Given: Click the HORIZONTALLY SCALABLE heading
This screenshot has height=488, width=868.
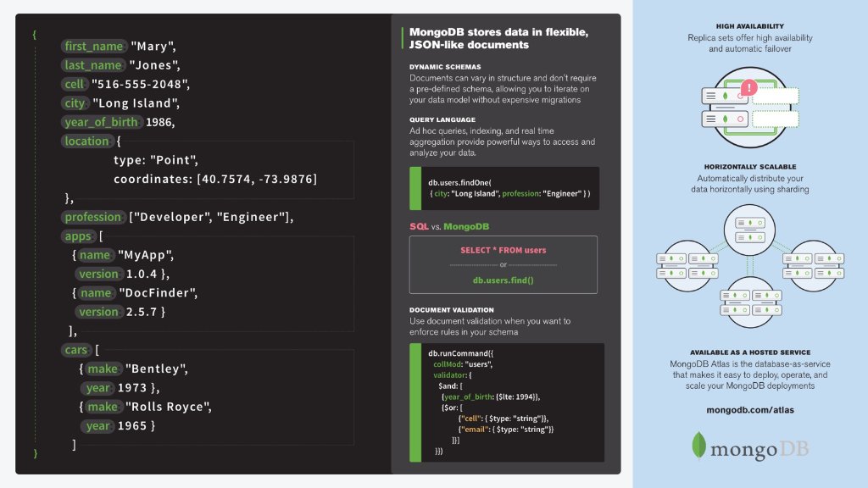Looking at the screenshot, I should [x=750, y=167].
